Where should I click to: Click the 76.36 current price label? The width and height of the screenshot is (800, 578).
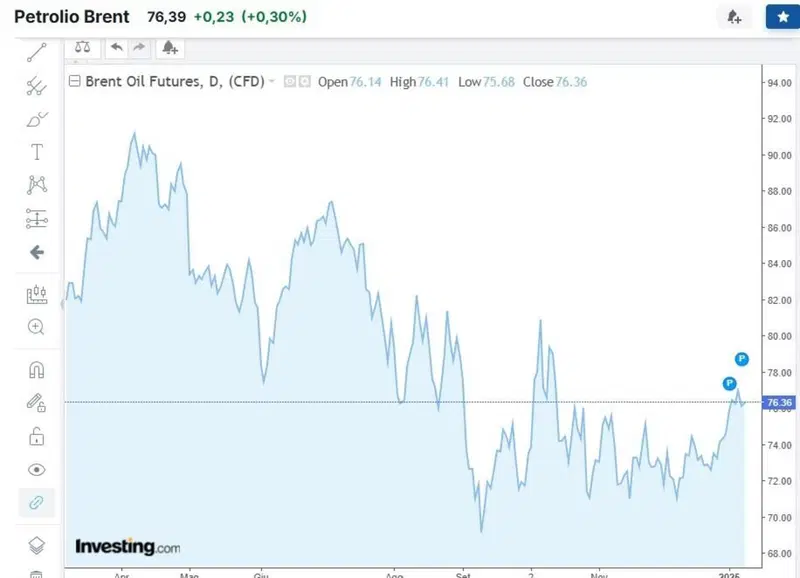[x=779, y=403]
